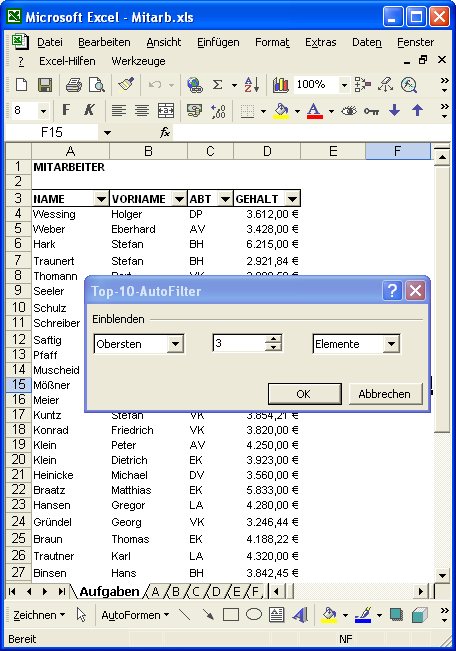Insert a Text Box icon
Image resolution: width=456 pixels, height=651 pixels.
[x=277, y=614]
